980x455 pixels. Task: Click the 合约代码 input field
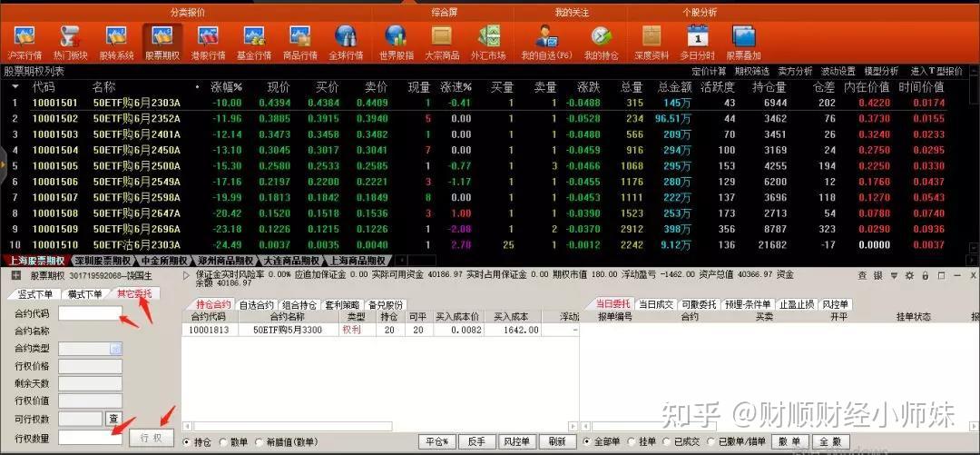[90, 313]
